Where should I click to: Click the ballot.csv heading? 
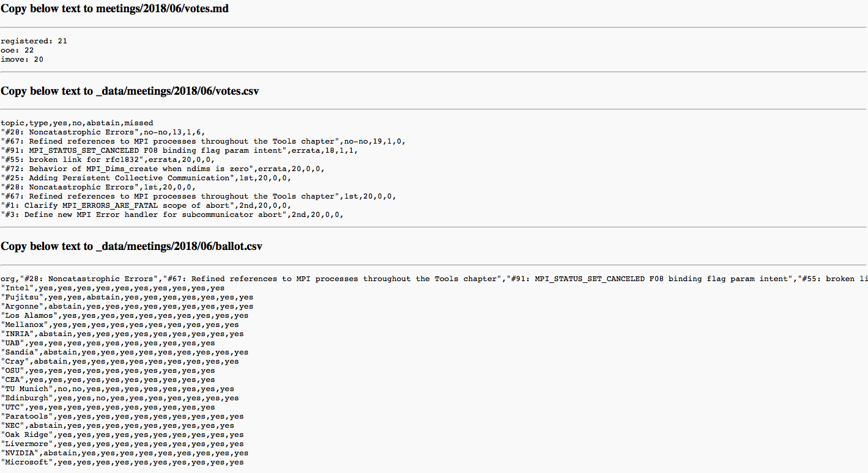coord(132,246)
